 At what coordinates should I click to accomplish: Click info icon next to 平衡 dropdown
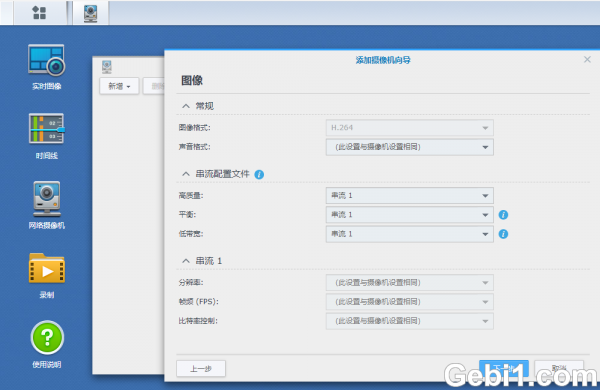click(x=503, y=215)
